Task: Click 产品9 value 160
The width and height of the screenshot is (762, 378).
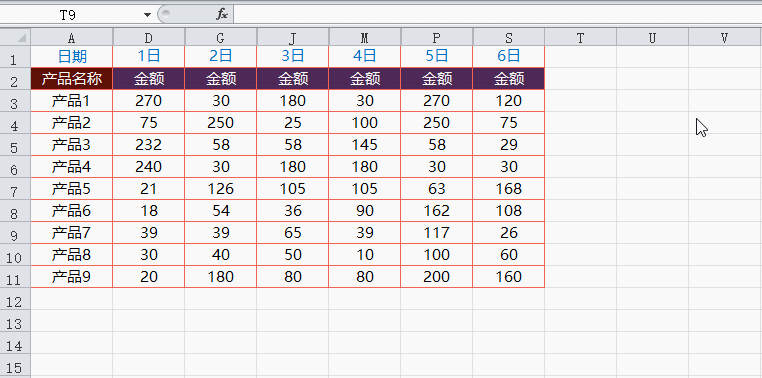Action: (508, 276)
